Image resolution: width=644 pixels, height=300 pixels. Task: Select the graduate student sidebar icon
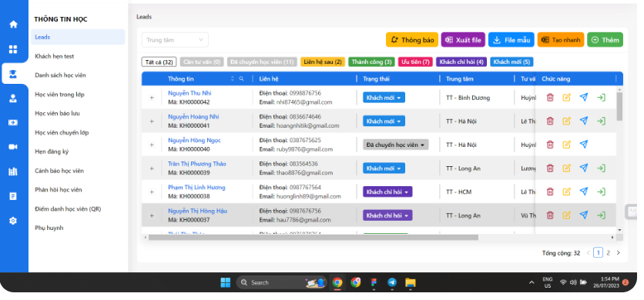(x=13, y=74)
